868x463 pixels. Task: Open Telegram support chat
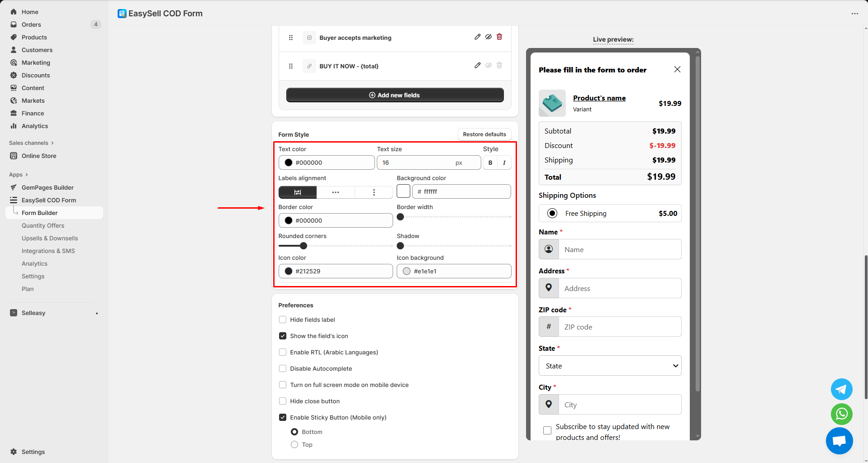pos(841,389)
